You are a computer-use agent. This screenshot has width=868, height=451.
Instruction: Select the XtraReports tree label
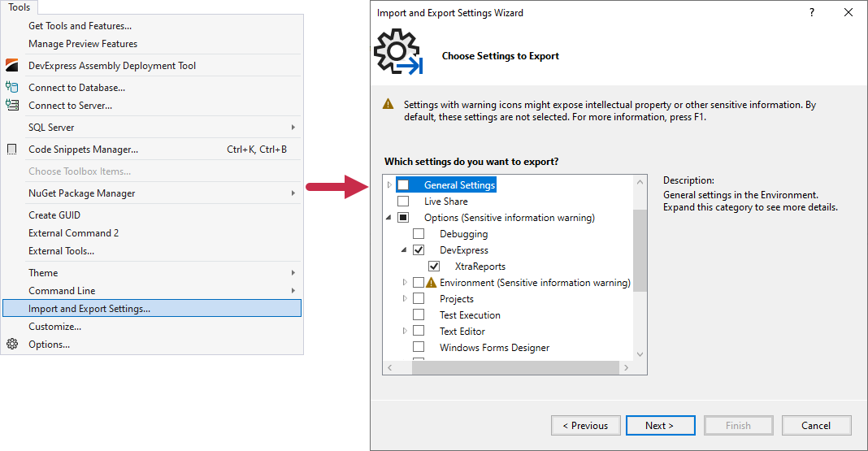pos(480,267)
